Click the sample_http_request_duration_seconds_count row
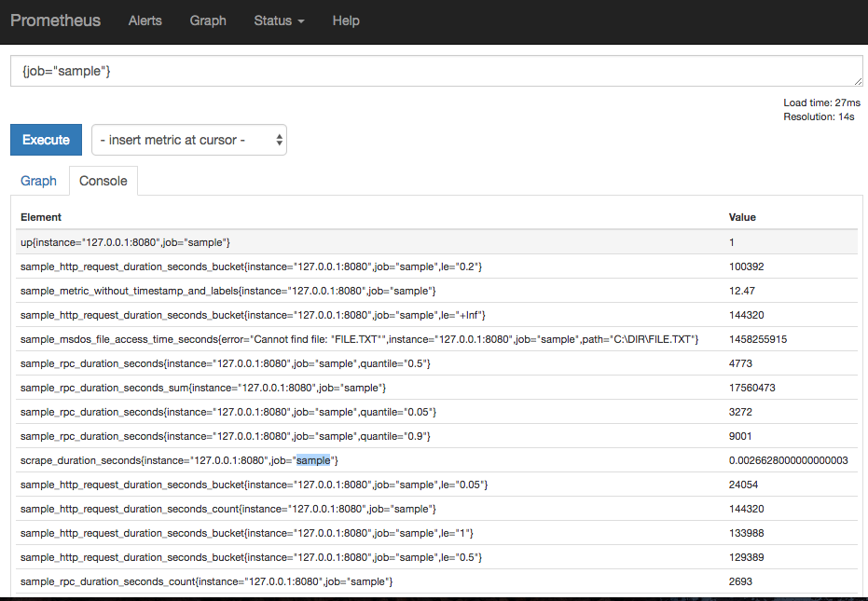The image size is (868, 601). (x=227, y=509)
